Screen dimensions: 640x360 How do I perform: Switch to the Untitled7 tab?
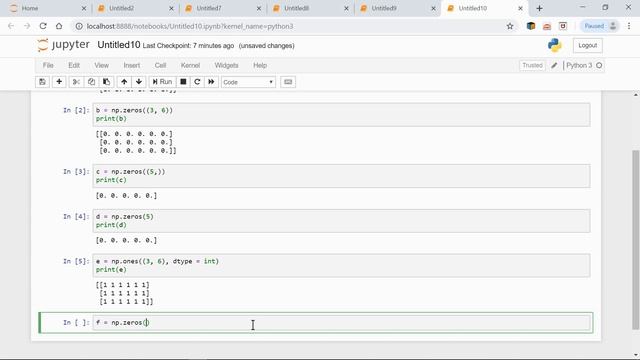coord(222,8)
